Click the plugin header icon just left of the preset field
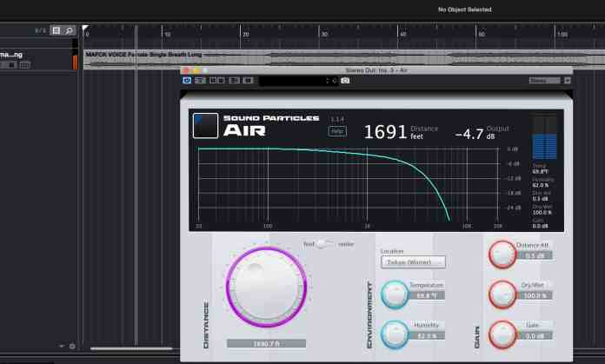 248,80
